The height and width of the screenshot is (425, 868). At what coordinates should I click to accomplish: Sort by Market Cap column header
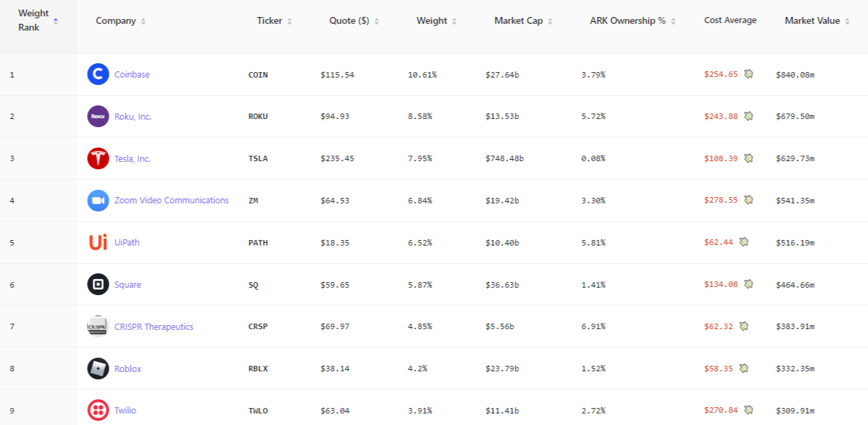pos(524,21)
